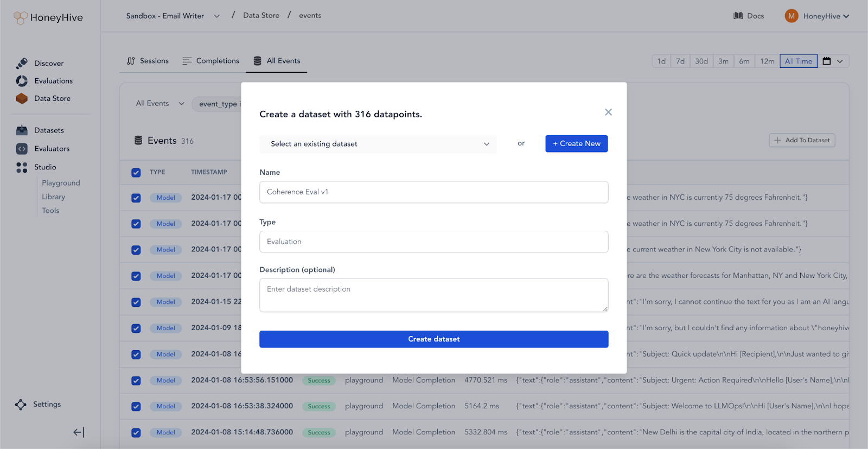Uncheck the 2024-01-08 16:53:38 row checkbox
This screenshot has width=868, height=449.
point(136,407)
